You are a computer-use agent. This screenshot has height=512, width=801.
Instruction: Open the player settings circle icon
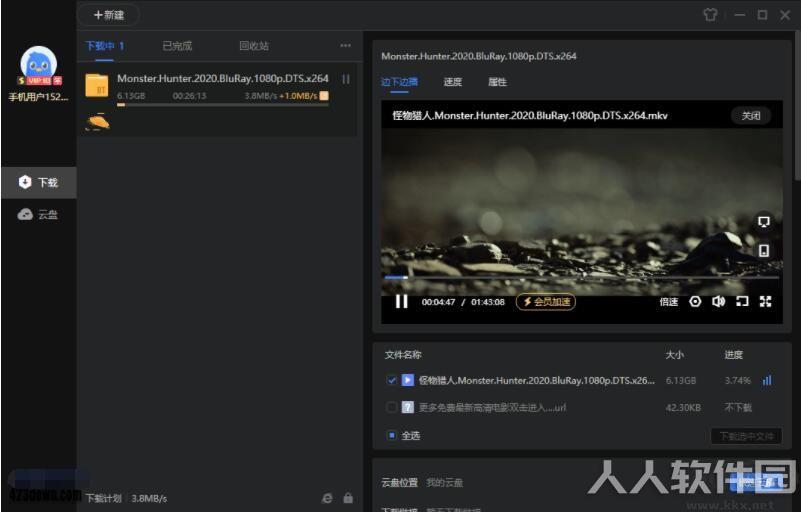click(695, 301)
